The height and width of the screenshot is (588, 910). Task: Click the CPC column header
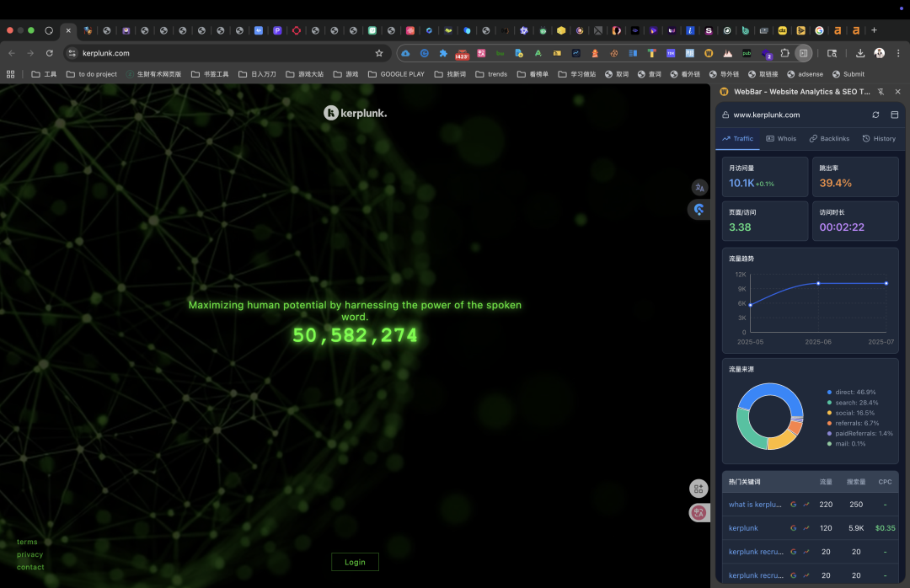tap(885, 482)
